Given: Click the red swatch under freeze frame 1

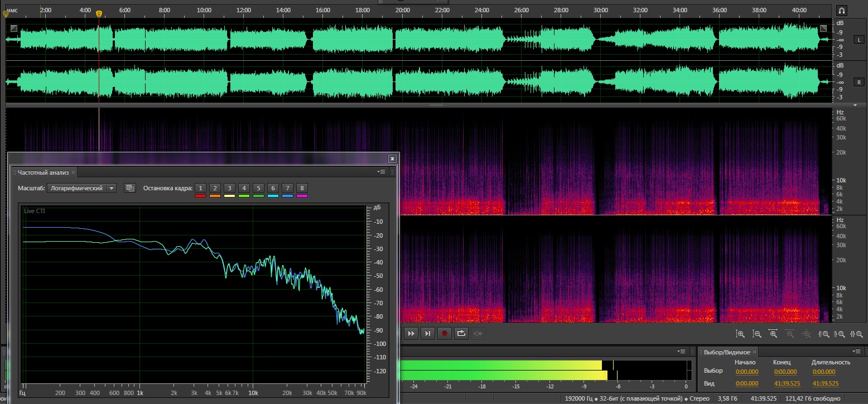Looking at the screenshot, I should pyautogui.click(x=201, y=195).
